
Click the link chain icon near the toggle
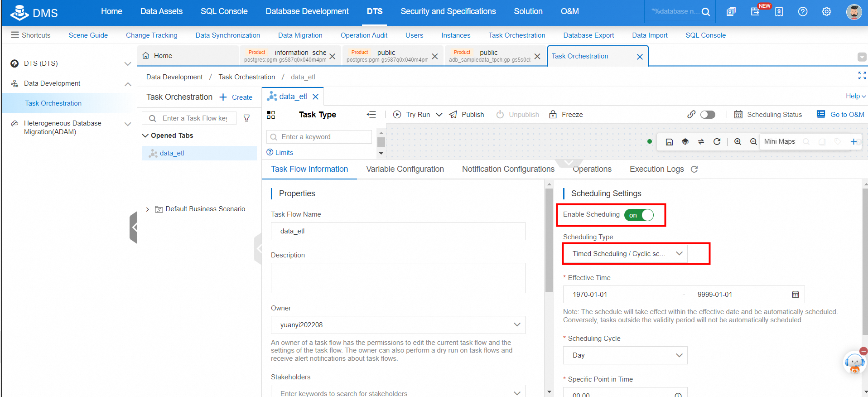691,115
